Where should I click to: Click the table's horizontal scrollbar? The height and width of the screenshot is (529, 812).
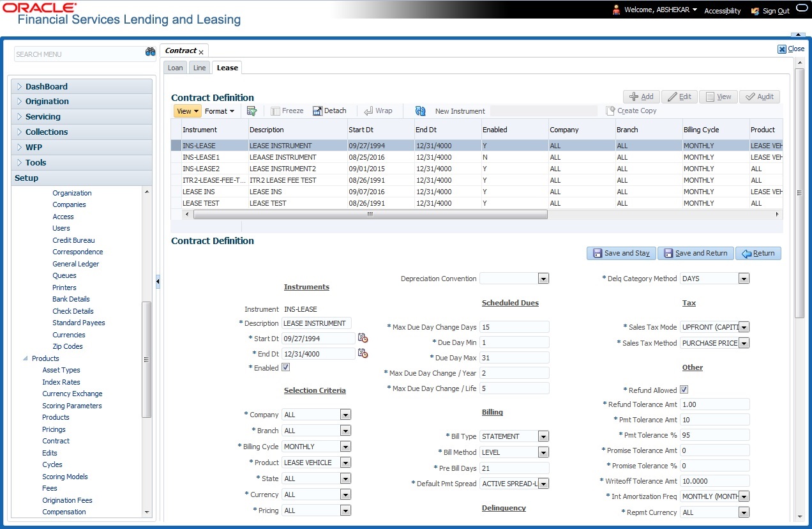(x=370, y=215)
